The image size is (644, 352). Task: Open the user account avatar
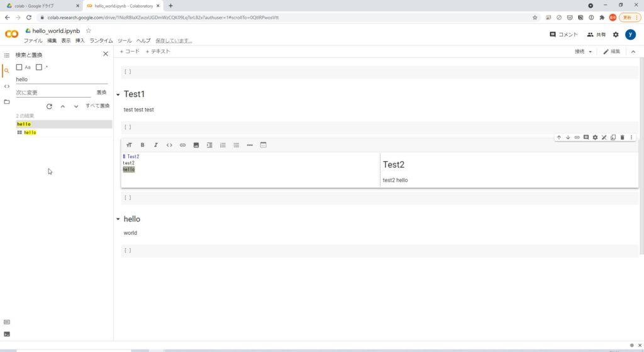(630, 35)
